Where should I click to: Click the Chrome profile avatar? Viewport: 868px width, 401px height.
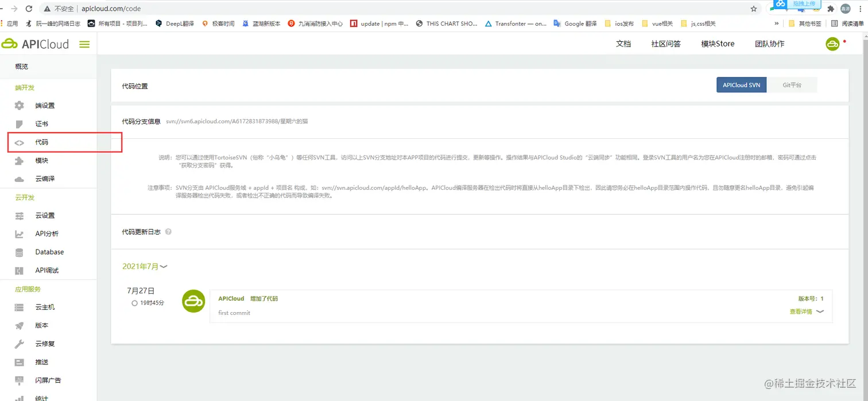(846, 9)
